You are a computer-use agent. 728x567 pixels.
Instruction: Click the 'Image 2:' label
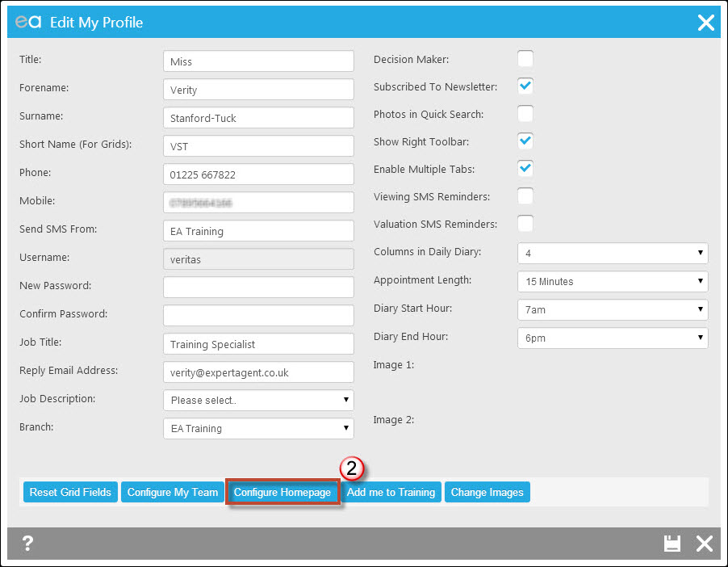pos(394,420)
